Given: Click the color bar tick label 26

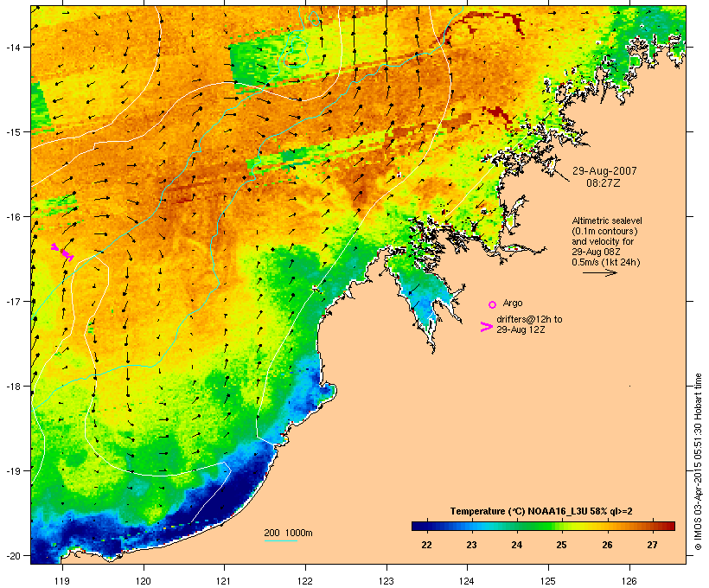Looking at the screenshot, I should tap(607, 545).
